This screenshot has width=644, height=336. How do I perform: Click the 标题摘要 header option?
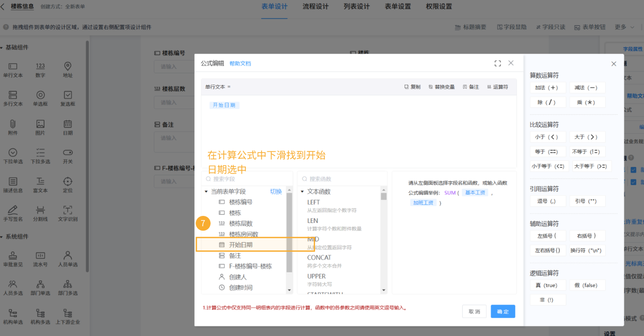[470, 27]
